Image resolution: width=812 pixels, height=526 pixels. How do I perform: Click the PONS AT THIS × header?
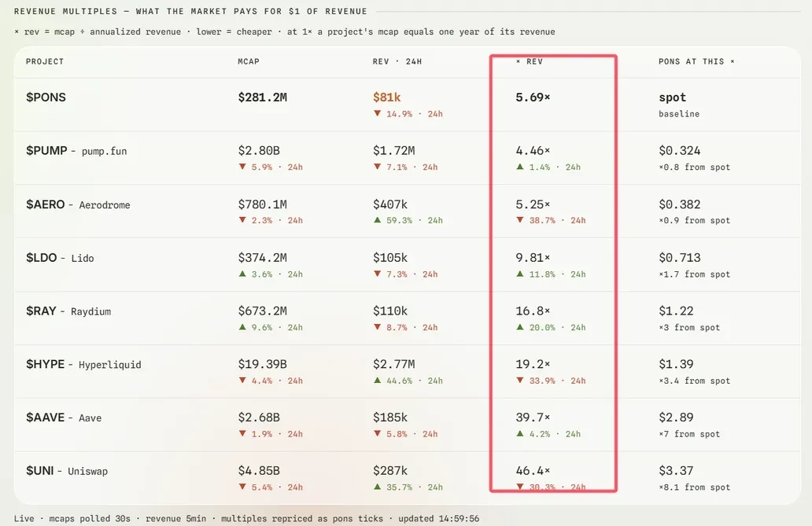click(696, 61)
